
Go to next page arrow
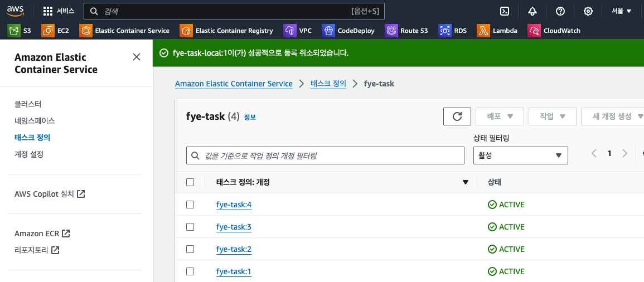(624, 153)
